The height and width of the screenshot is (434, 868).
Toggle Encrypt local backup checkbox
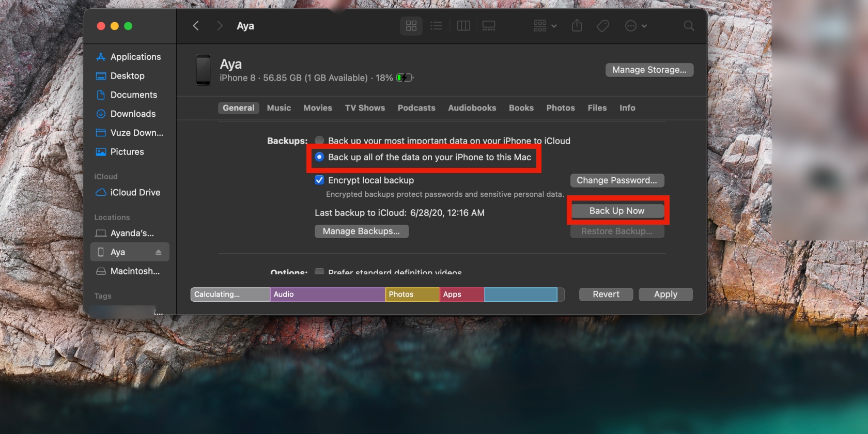pos(320,180)
